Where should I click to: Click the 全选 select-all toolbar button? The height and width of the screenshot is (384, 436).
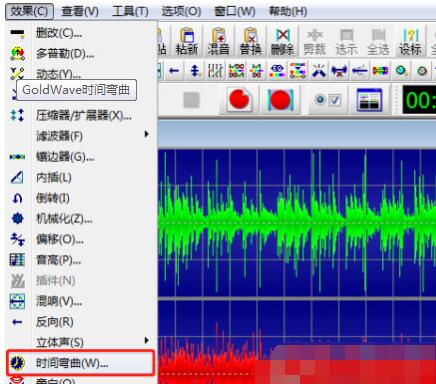coord(378,41)
